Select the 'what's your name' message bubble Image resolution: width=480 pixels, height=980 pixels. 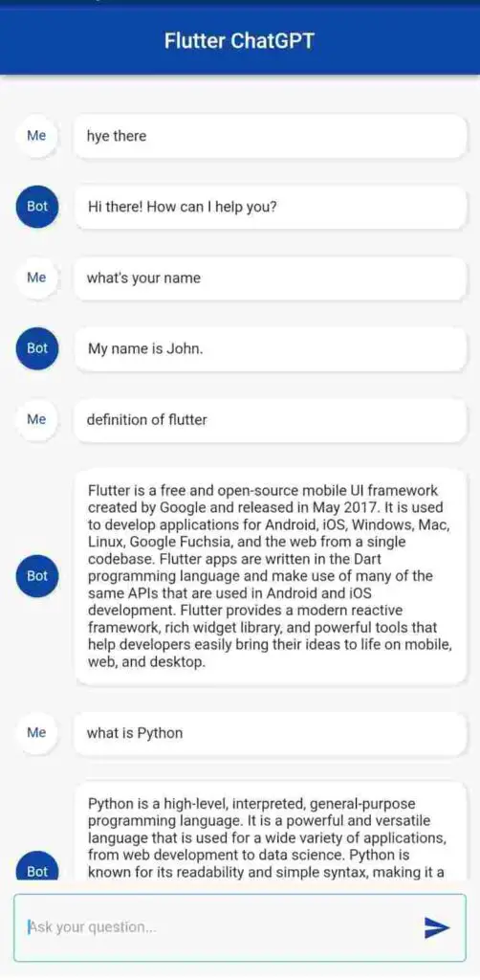271,278
